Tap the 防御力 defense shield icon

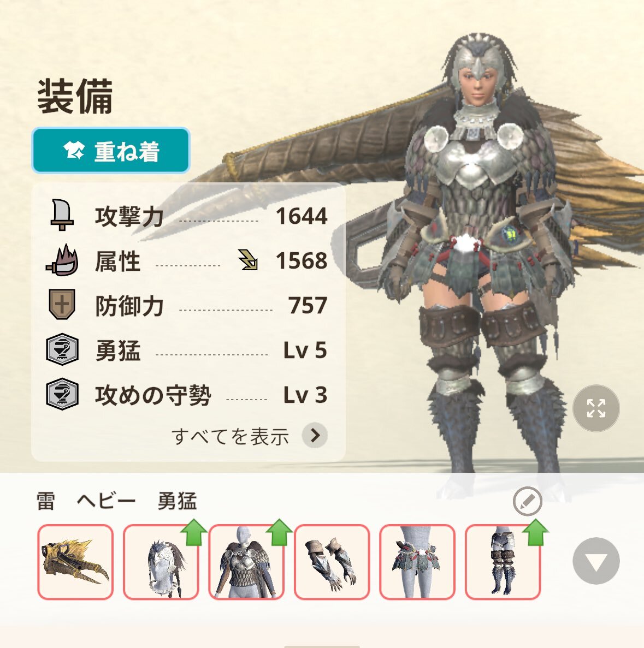(x=62, y=305)
